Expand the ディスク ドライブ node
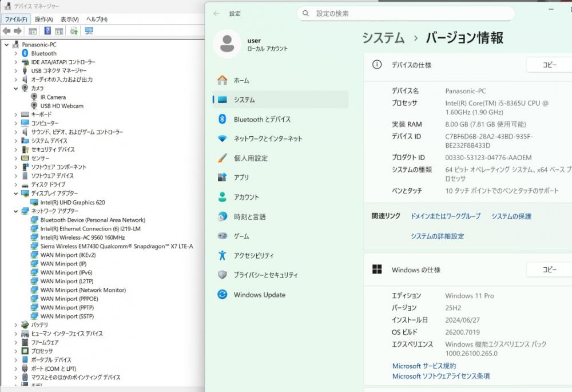The width and height of the screenshot is (572, 392). click(15, 185)
